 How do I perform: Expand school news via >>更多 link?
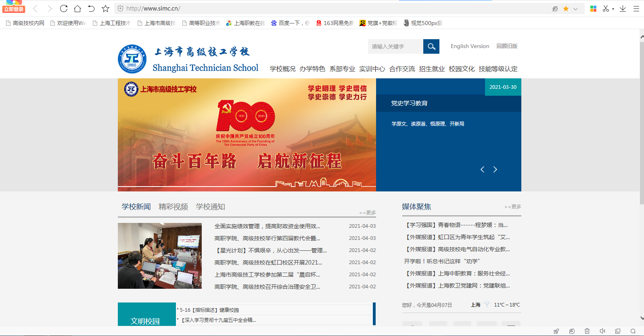click(x=368, y=212)
